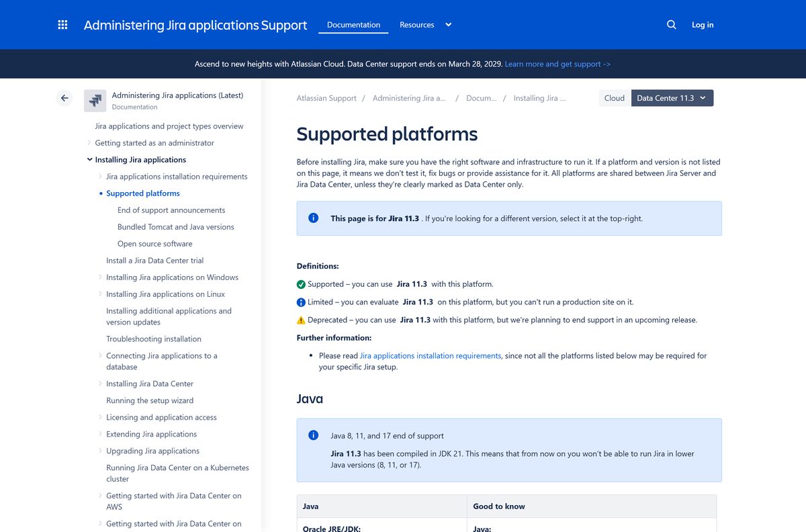Click info icon in Java end-of-support box

coord(313,435)
